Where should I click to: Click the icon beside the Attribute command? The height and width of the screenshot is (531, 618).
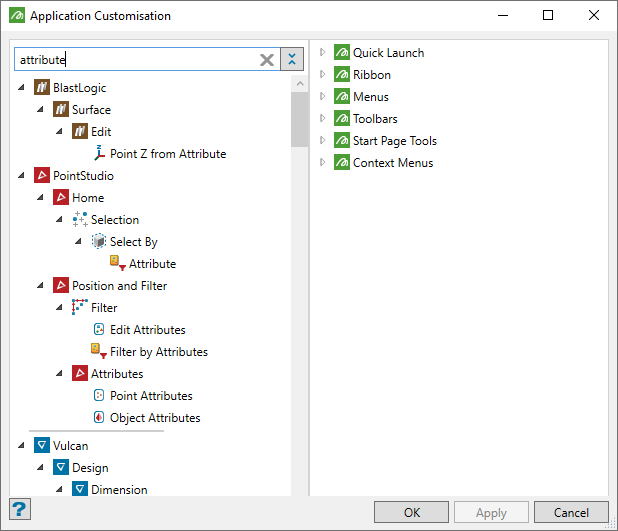coord(118,263)
